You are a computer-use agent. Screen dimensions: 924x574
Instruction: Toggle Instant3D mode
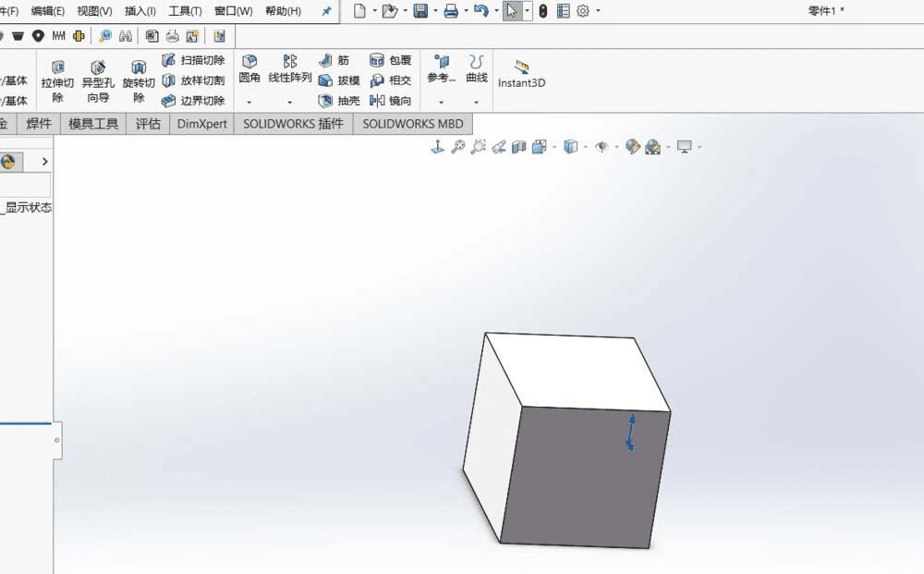point(521,74)
